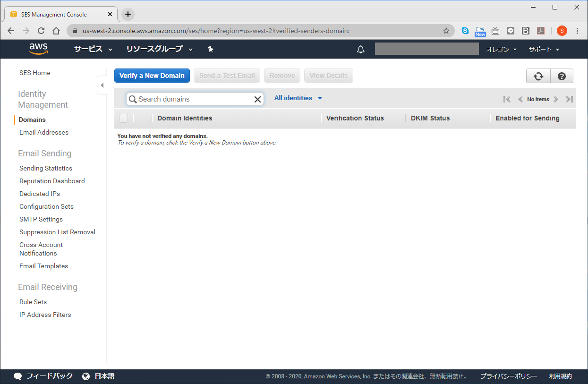Focus the Search domains input field

pyautogui.click(x=195, y=99)
